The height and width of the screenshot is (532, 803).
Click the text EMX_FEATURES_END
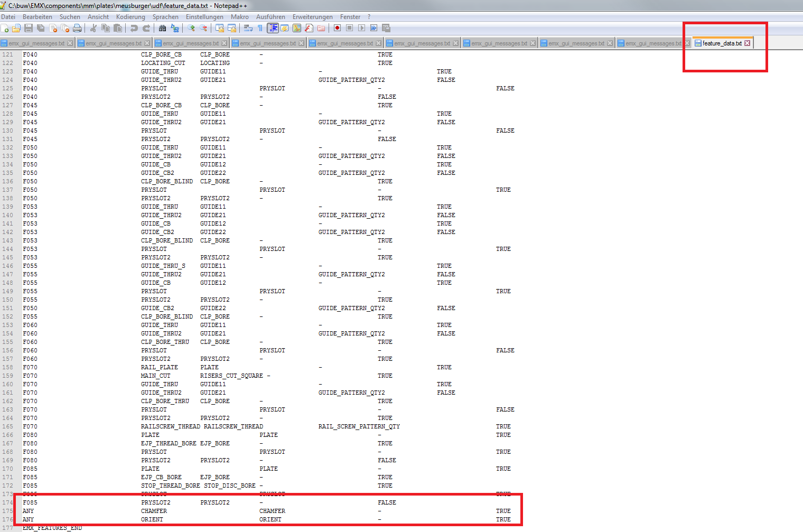(52, 528)
